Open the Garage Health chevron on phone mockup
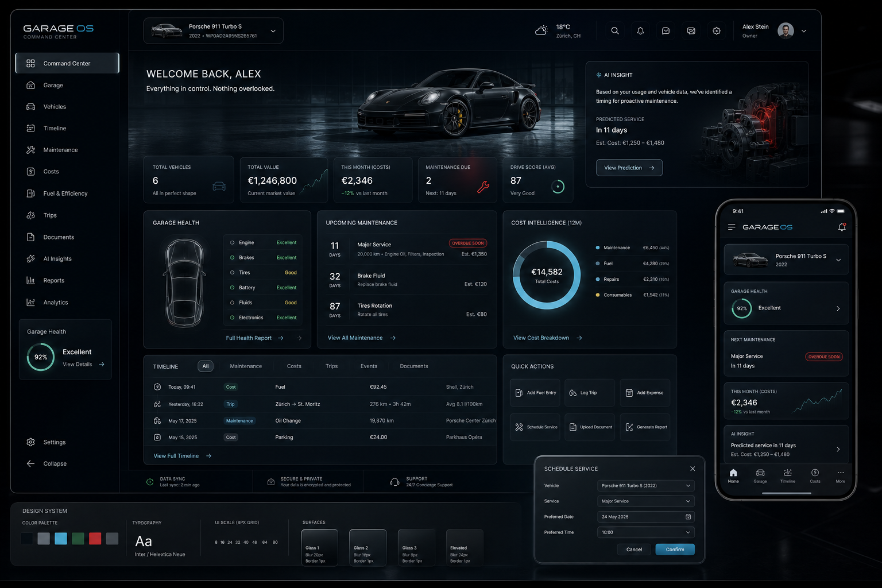The width and height of the screenshot is (882, 588). (x=838, y=308)
